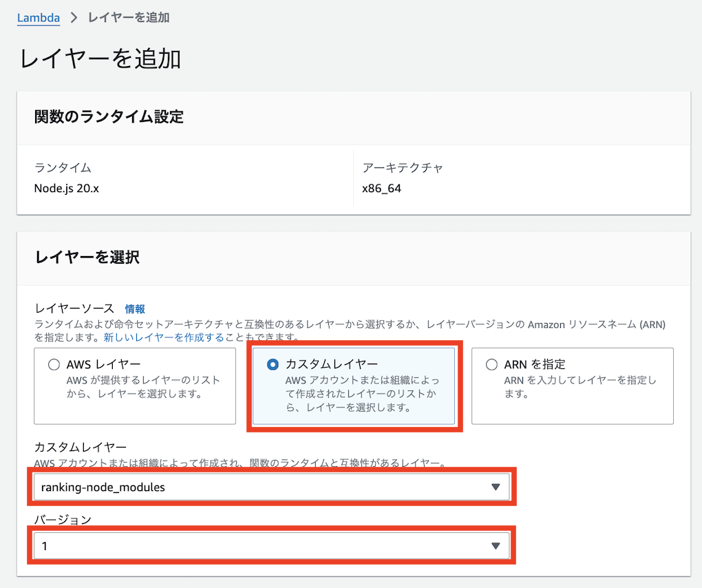Click the レイヤーを選択 section header

pos(87,258)
